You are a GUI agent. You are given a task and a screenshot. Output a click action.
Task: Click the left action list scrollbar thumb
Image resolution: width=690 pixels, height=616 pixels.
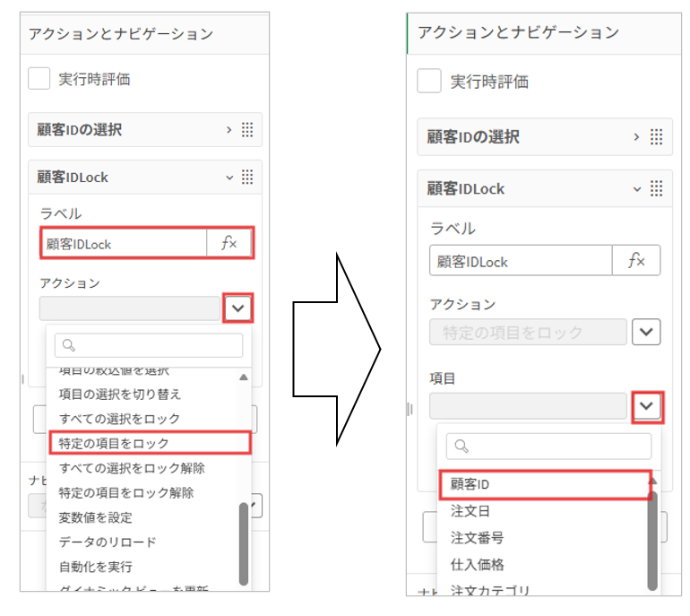(x=244, y=543)
